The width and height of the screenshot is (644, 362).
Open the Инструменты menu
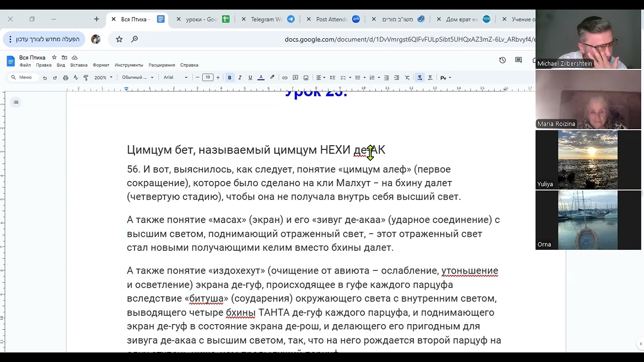coord(129,65)
